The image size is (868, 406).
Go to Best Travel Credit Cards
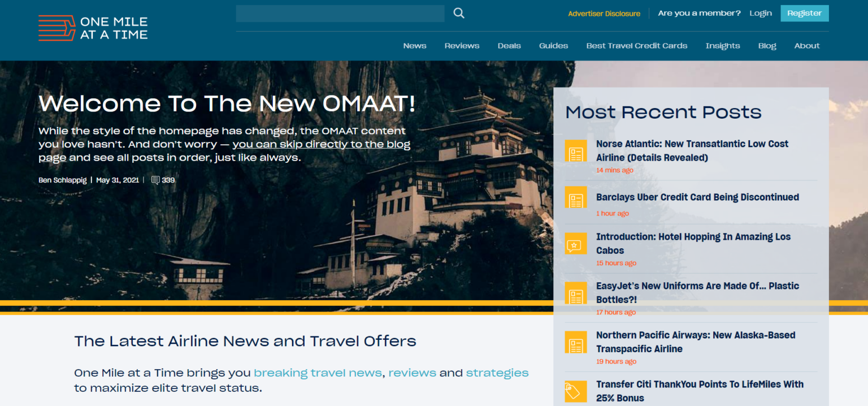point(636,46)
